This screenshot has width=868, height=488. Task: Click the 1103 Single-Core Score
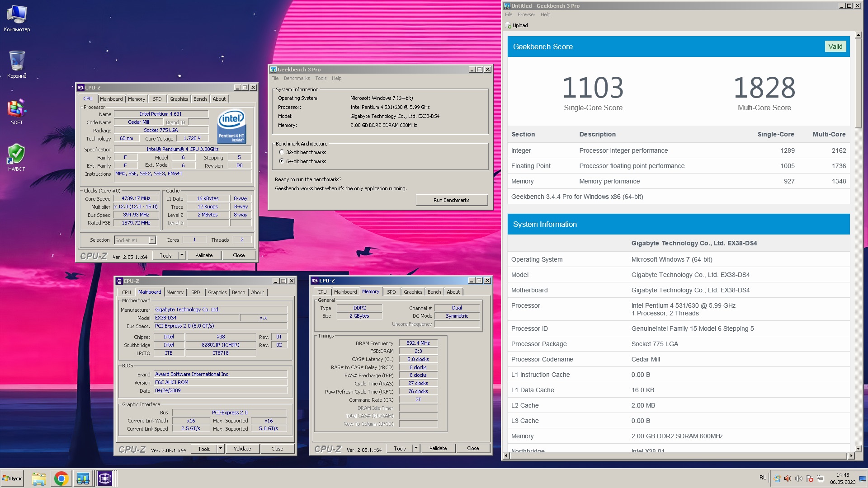593,88
